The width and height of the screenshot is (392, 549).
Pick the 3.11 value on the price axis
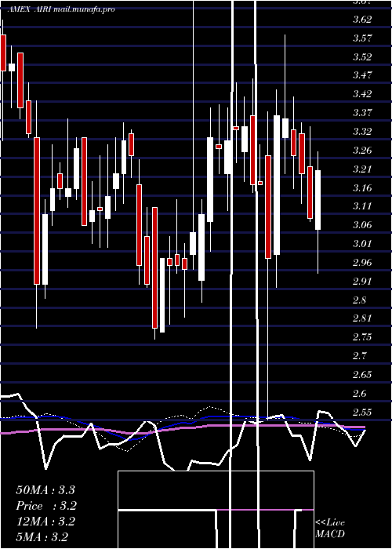(x=362, y=206)
